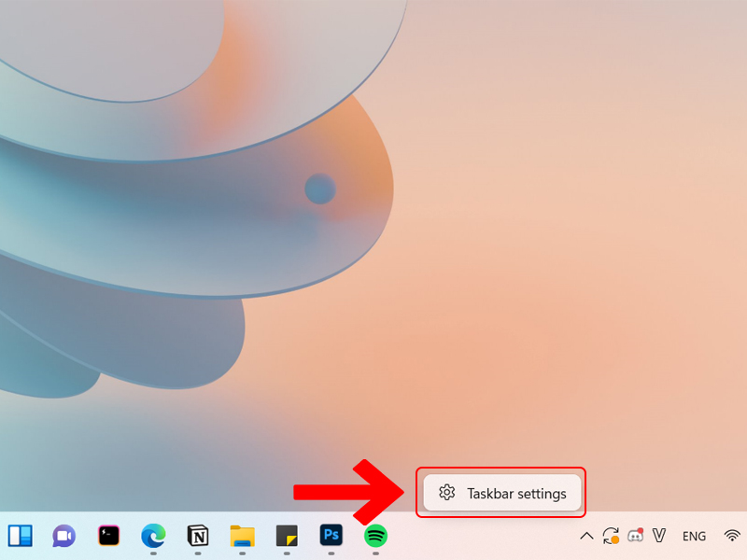Open File Explorer
747x560 pixels.
pos(241,537)
